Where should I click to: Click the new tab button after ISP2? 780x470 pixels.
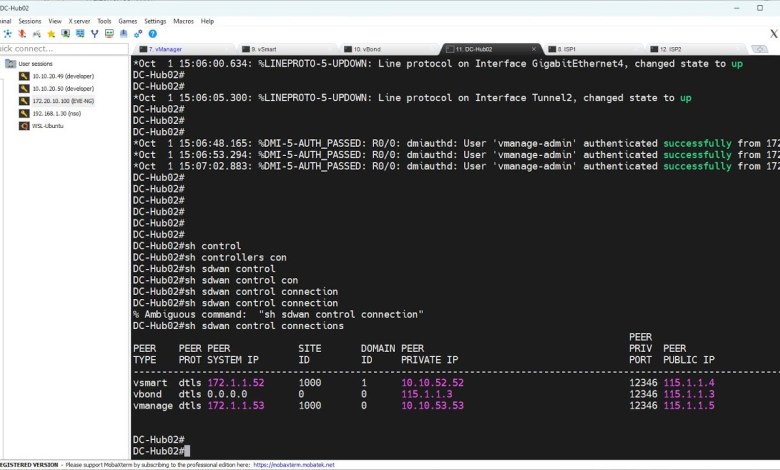759,49
